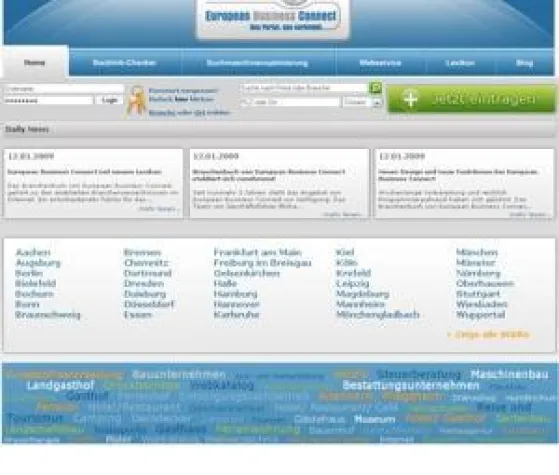
Task: Open the Umkreis dropdown
Action: (x=362, y=102)
